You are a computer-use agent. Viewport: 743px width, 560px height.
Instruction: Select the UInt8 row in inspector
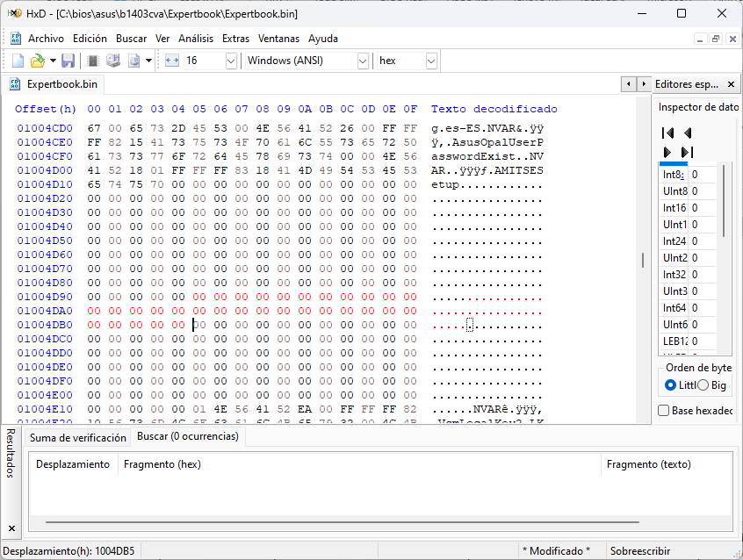point(688,191)
